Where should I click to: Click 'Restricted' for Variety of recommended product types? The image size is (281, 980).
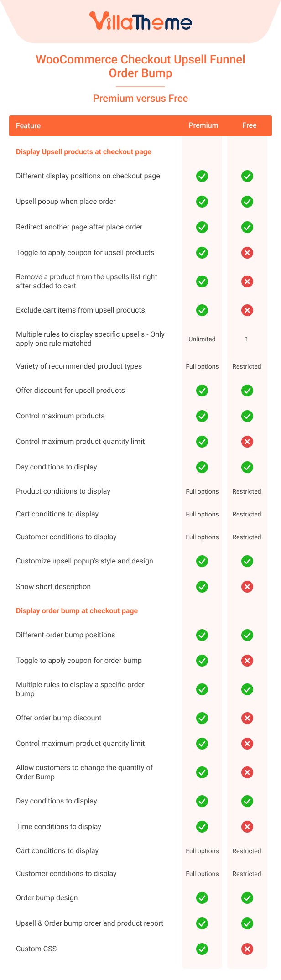pyautogui.click(x=247, y=366)
